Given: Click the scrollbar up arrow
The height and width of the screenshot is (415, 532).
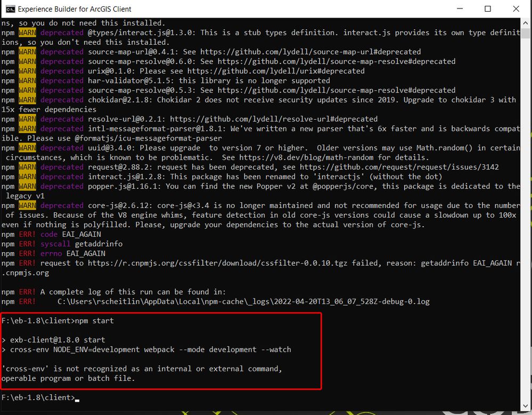Looking at the screenshot, I should [526, 23].
